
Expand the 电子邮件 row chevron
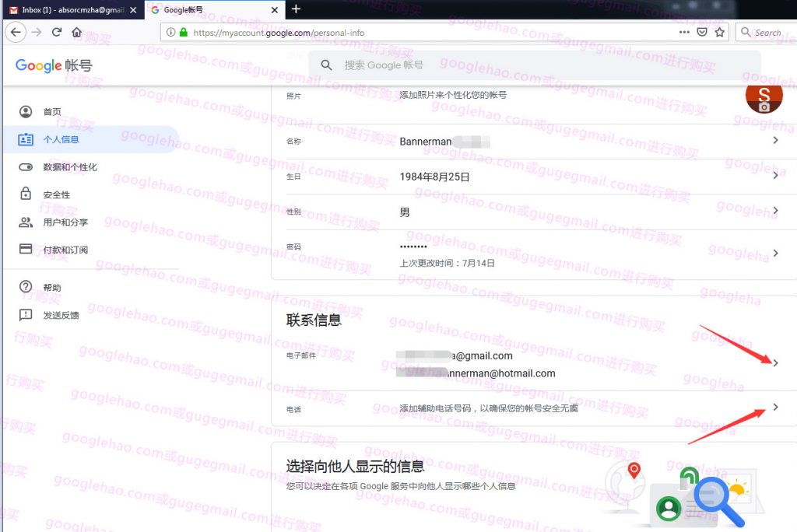coord(775,362)
